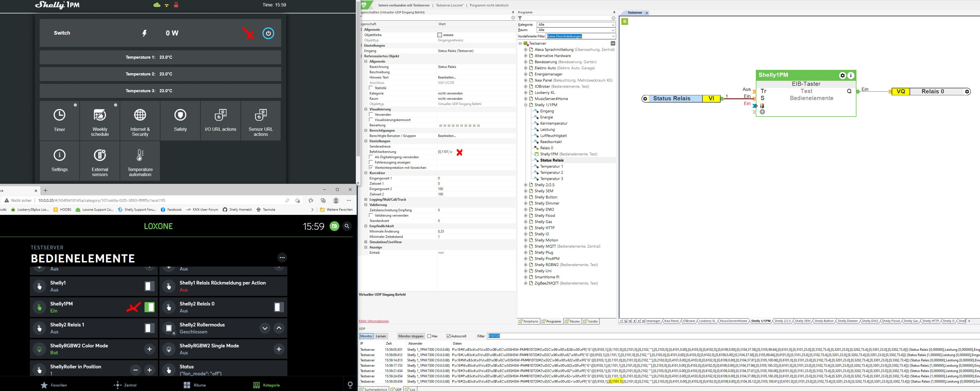
Task: Enable Hex display checkbox
Action: pyautogui.click(x=430, y=336)
